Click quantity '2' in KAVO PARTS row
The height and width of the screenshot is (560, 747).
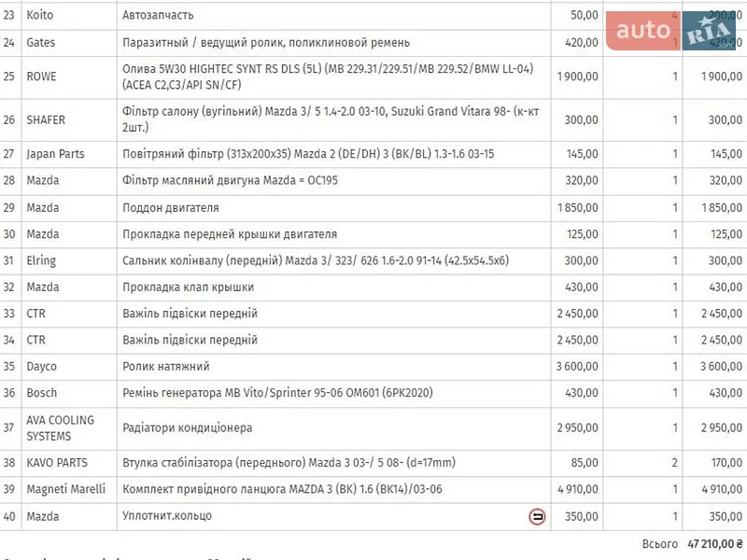(674, 462)
